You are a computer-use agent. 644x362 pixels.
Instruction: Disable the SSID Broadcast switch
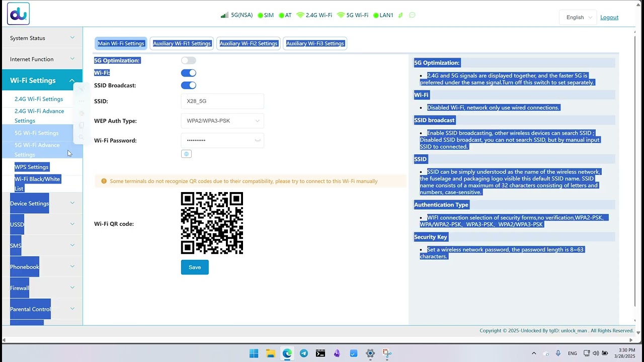click(188, 85)
